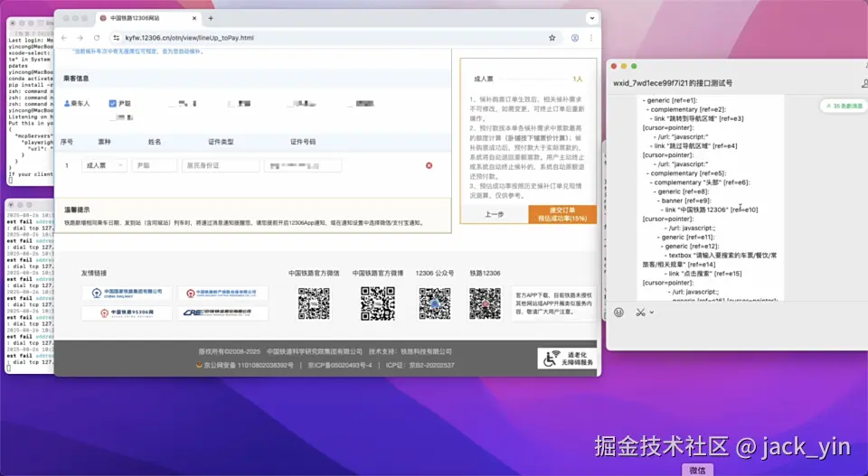This screenshot has height=476, width=868.
Task: Remove passenger row 1 with red X
Action: click(x=429, y=165)
